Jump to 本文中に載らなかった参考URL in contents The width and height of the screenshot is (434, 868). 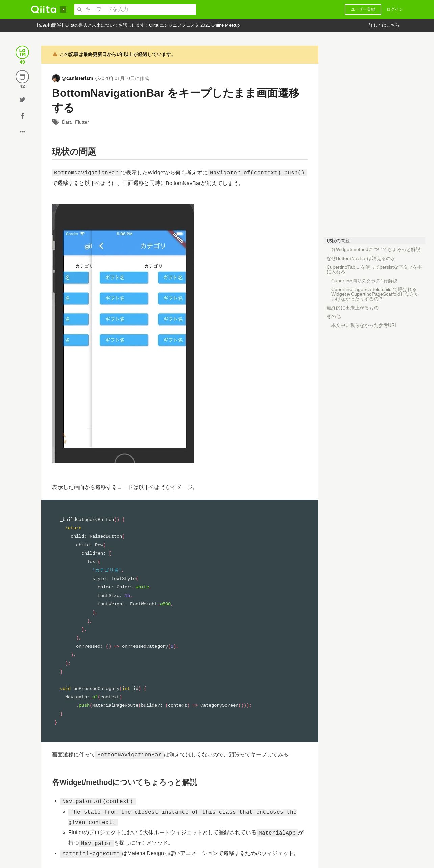coord(364,325)
